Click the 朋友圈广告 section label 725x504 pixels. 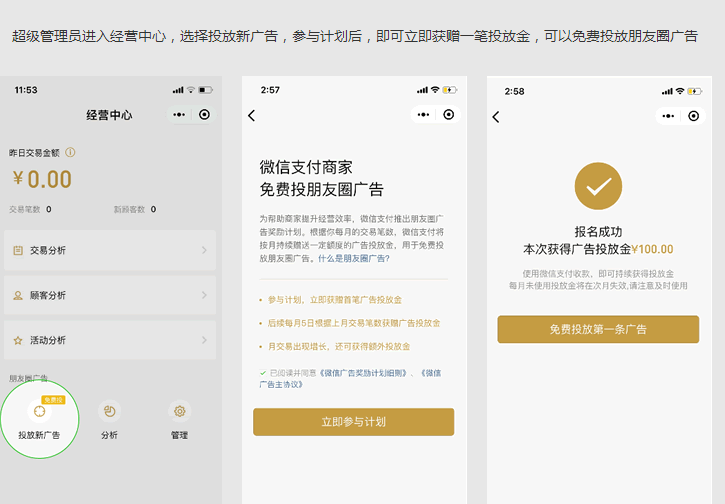pos(29,378)
